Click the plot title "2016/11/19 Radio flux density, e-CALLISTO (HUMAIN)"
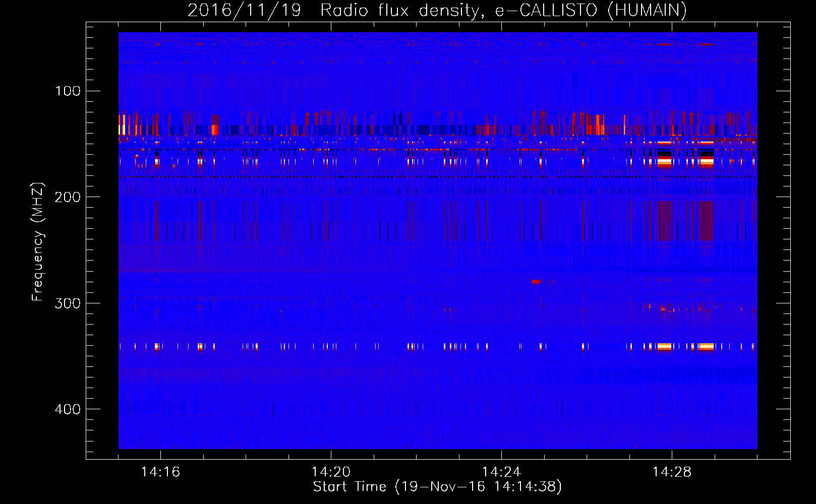 [437, 10]
